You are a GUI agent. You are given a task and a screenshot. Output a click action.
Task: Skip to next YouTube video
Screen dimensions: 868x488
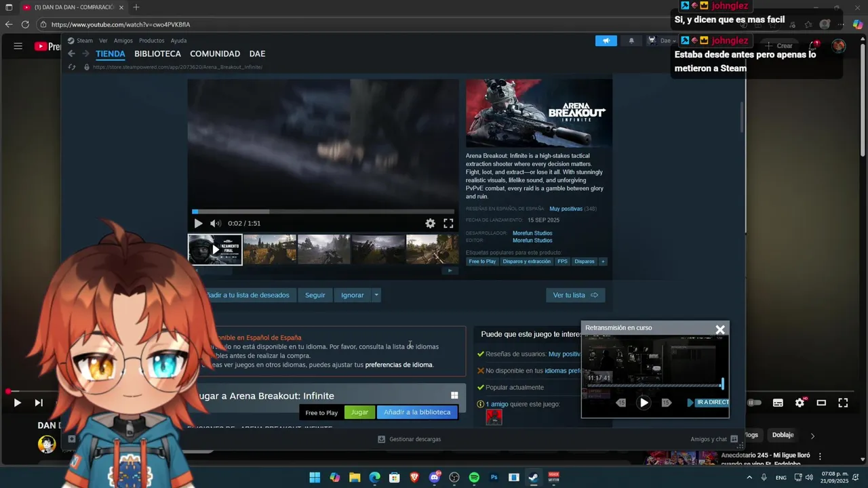[39, 403]
